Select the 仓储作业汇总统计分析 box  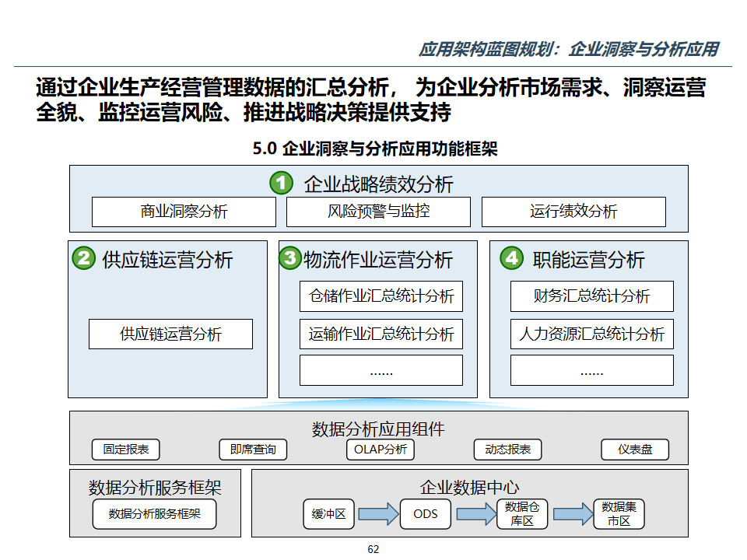coord(381,296)
